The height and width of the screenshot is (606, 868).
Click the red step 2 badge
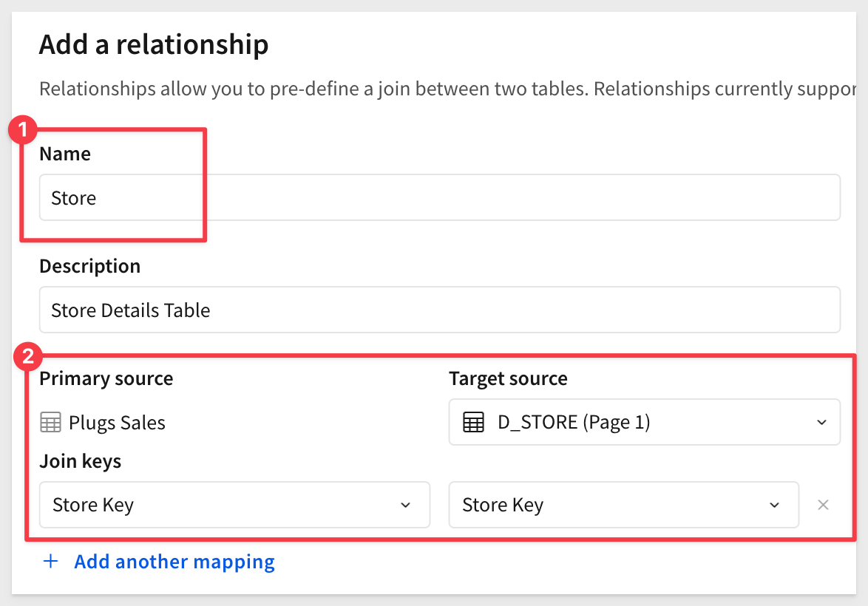(x=28, y=358)
